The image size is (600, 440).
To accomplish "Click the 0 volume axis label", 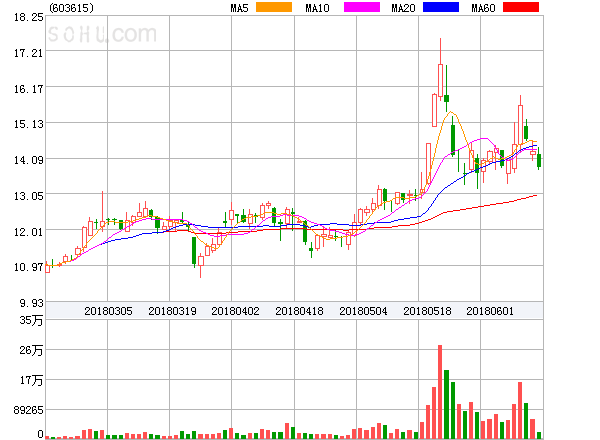I will (40, 434).
